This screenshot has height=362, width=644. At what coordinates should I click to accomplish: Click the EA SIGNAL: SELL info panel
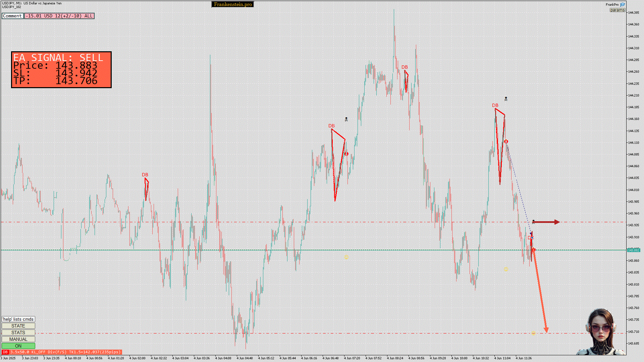coord(61,70)
